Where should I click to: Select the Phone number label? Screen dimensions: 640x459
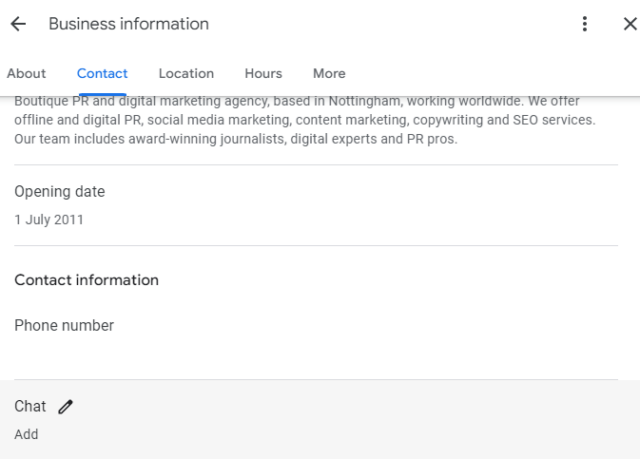[64, 325]
